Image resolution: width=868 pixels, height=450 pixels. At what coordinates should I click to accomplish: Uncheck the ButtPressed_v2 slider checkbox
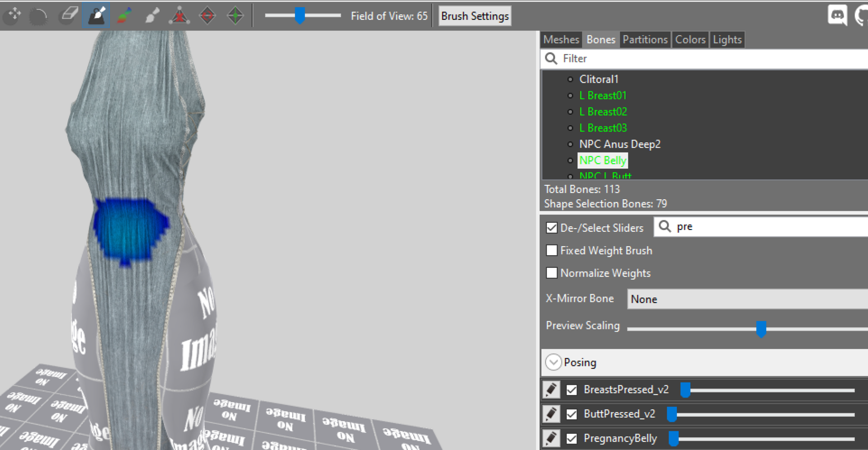(x=571, y=414)
